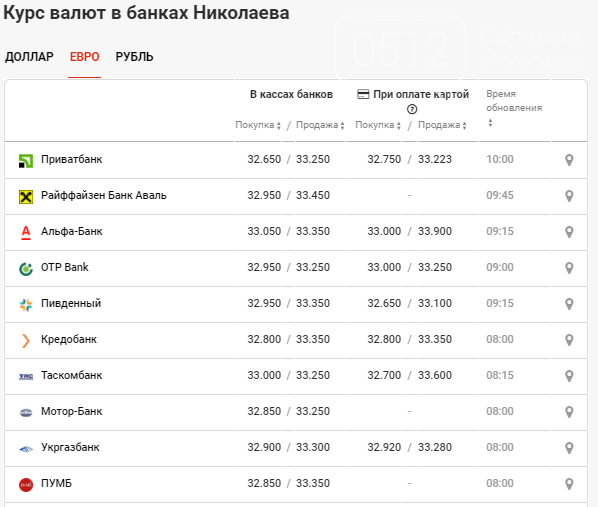Image resolution: width=598 pixels, height=507 pixels.
Task: Click the В кассах банков header
Action: 291,94
